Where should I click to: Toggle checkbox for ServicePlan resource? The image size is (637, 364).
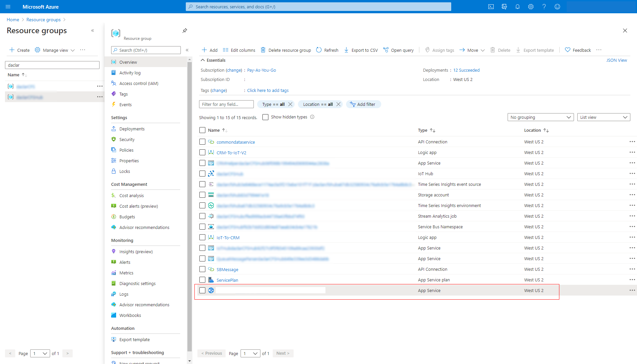click(x=203, y=280)
